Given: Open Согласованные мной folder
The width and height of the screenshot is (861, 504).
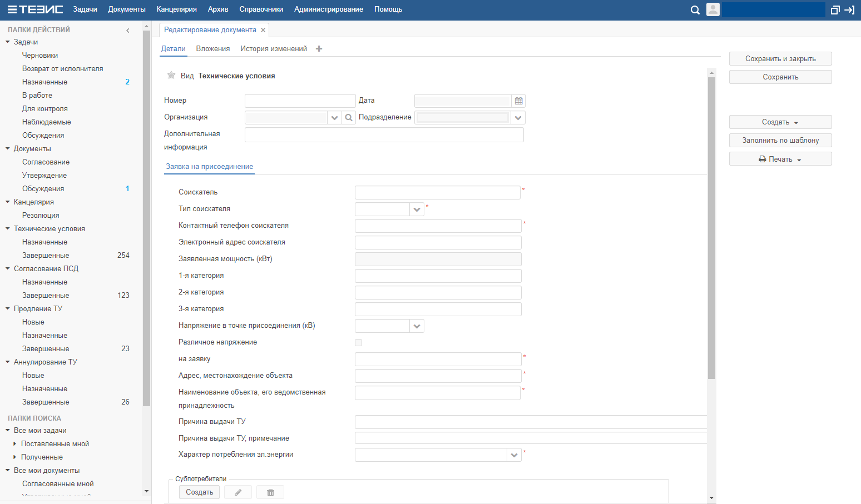Looking at the screenshot, I should [58, 484].
